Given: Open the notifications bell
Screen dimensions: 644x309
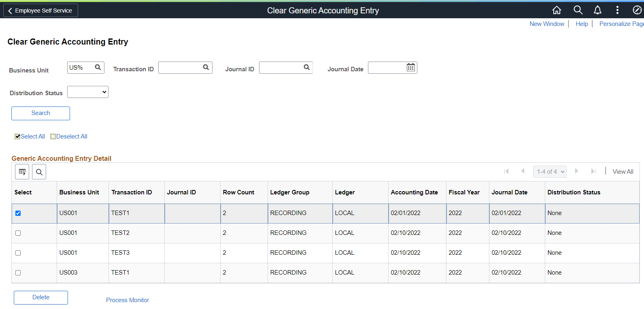Looking at the screenshot, I should (597, 10).
